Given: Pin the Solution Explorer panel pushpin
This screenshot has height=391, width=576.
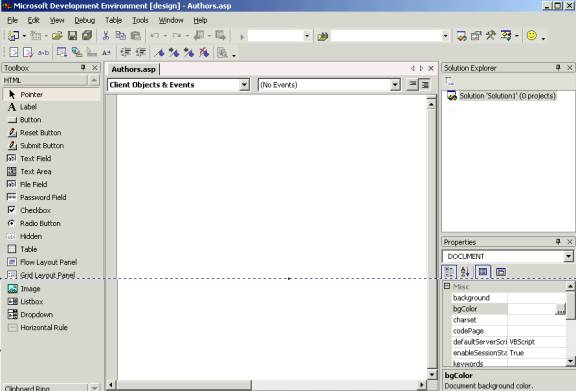Looking at the screenshot, I should point(558,68).
